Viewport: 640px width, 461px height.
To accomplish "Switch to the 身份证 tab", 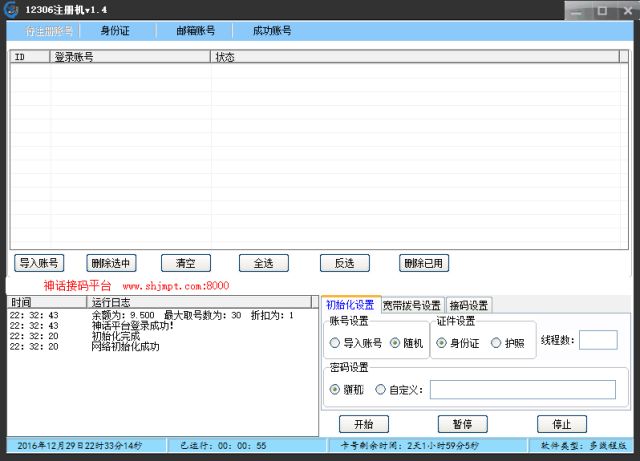I will click(x=115, y=31).
